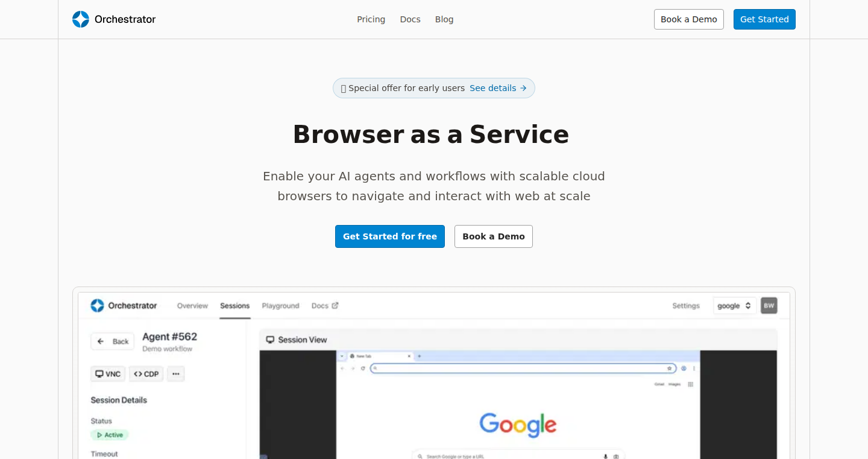
Task: Open new tab plus icon in embedded browser
Action: coord(420,356)
